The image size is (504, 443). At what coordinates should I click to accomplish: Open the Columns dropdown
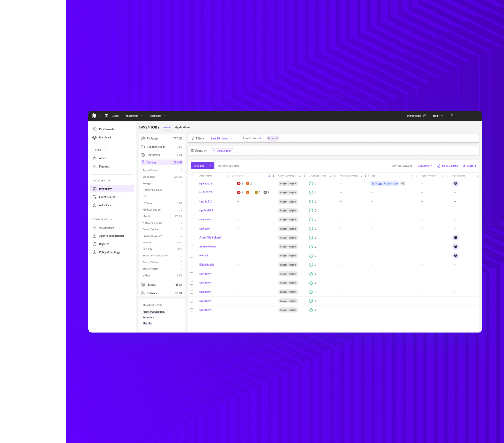click(x=424, y=166)
